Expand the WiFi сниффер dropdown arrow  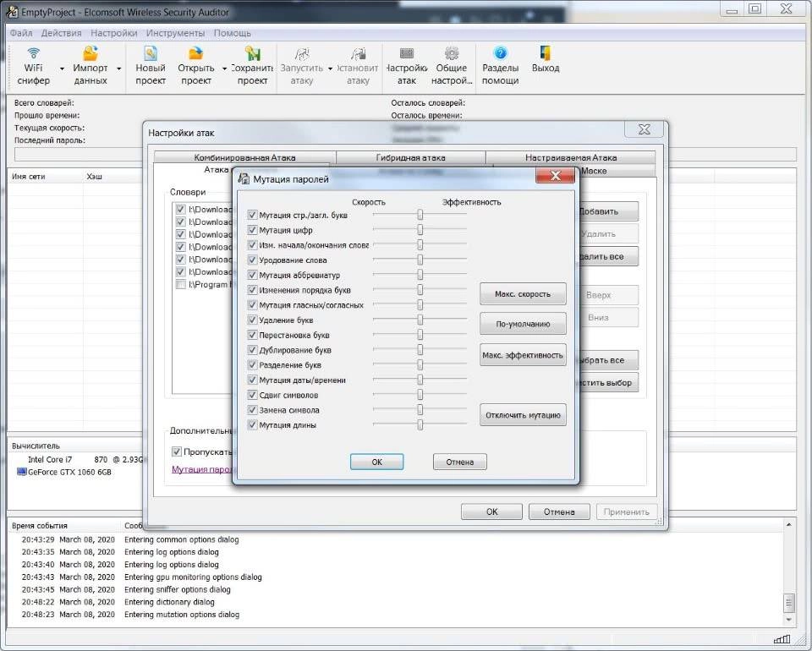[62, 68]
